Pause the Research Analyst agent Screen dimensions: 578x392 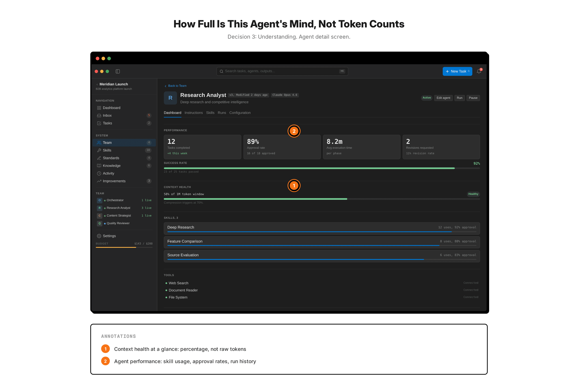pos(473,98)
